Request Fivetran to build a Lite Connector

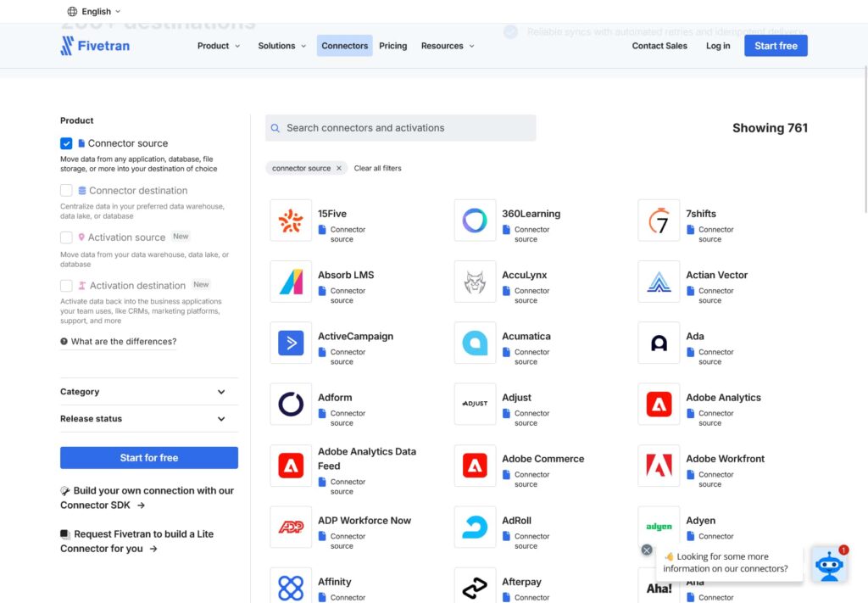(x=136, y=542)
